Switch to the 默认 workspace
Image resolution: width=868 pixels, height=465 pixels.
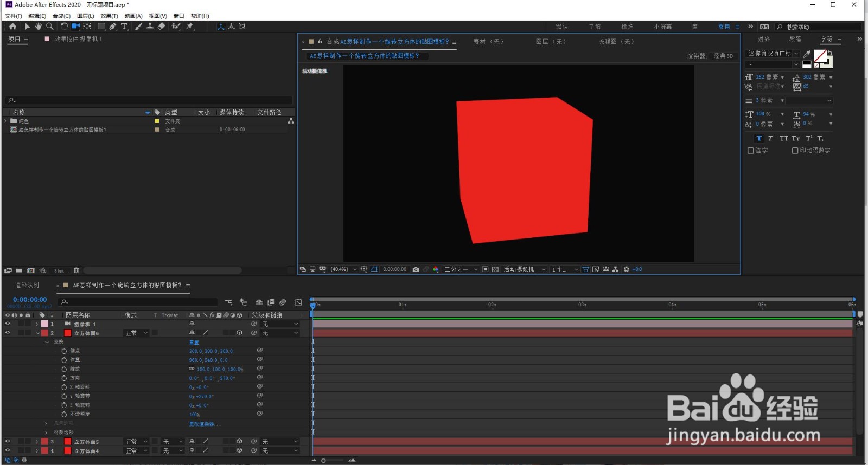pyautogui.click(x=562, y=27)
